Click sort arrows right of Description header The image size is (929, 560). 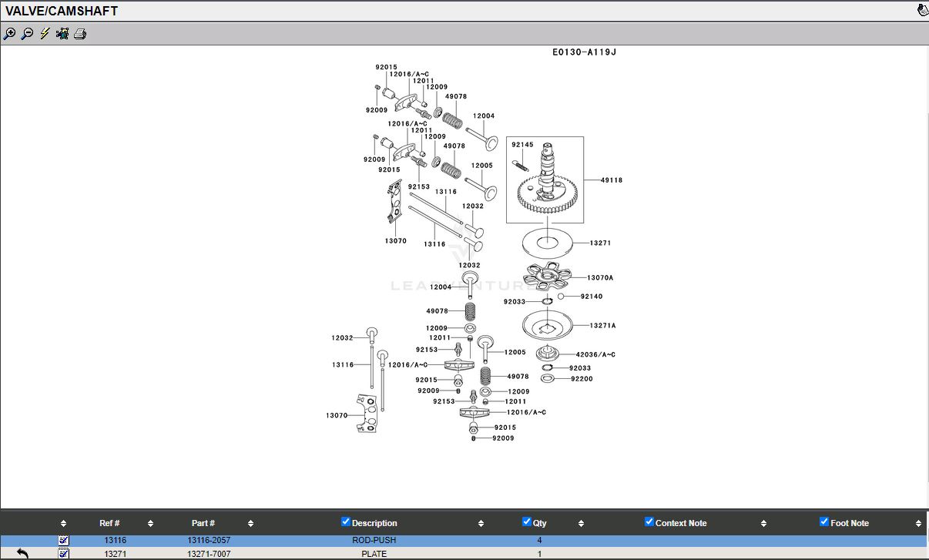click(x=481, y=524)
